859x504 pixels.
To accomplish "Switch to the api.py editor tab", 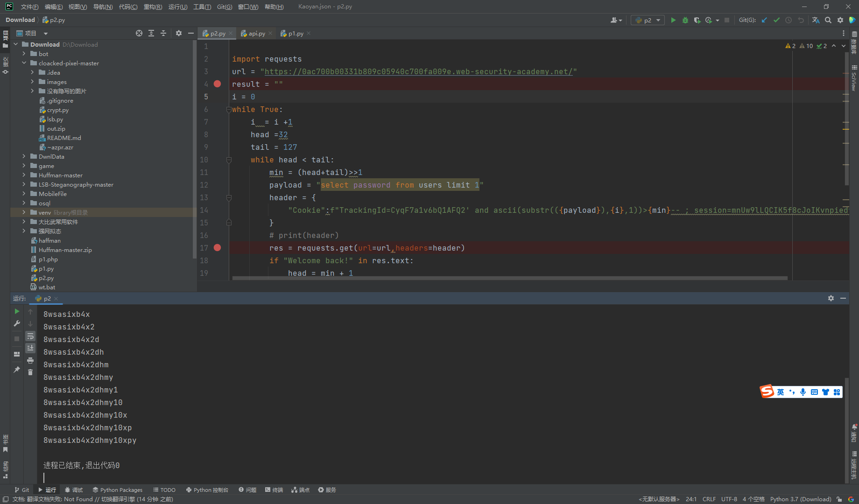I will point(256,34).
